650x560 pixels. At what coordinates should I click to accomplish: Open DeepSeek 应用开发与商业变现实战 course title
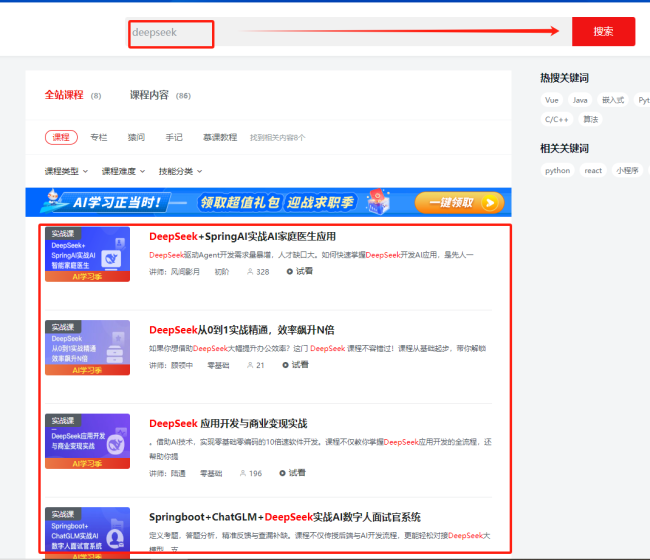[x=228, y=424]
